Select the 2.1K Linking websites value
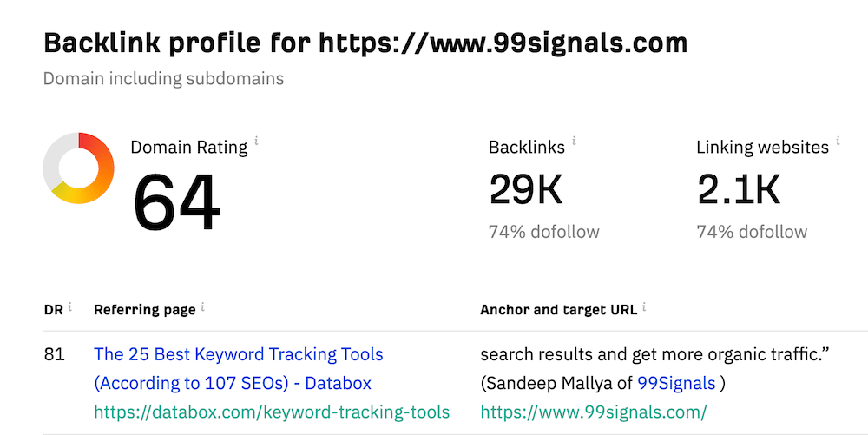Viewport: 868px width, 435px height. pos(739,189)
